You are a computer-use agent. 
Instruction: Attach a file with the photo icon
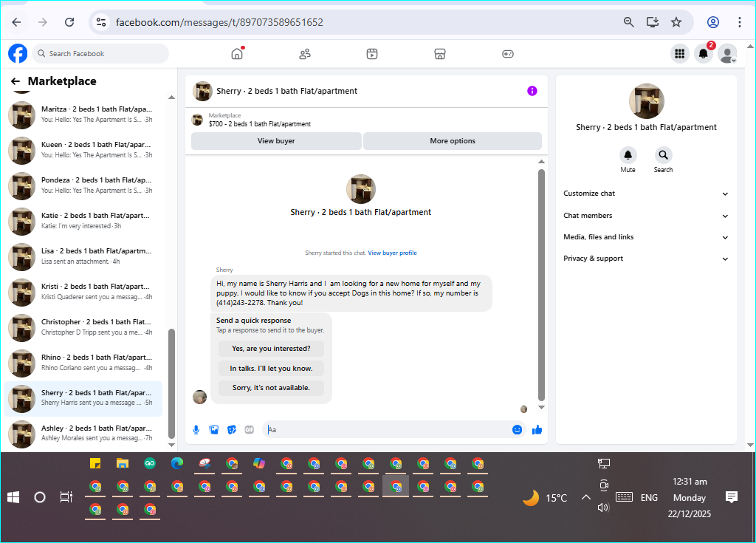tap(214, 429)
